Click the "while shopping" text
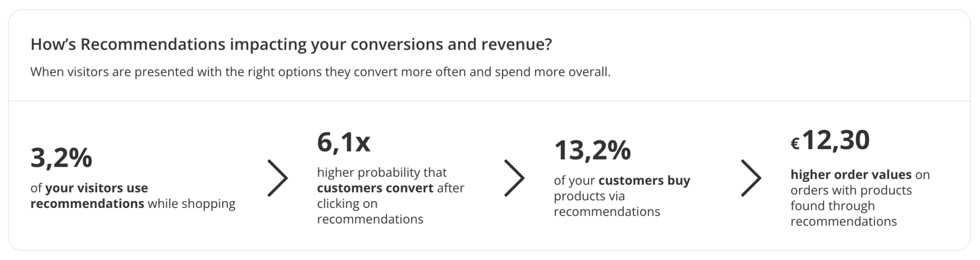 191,204
